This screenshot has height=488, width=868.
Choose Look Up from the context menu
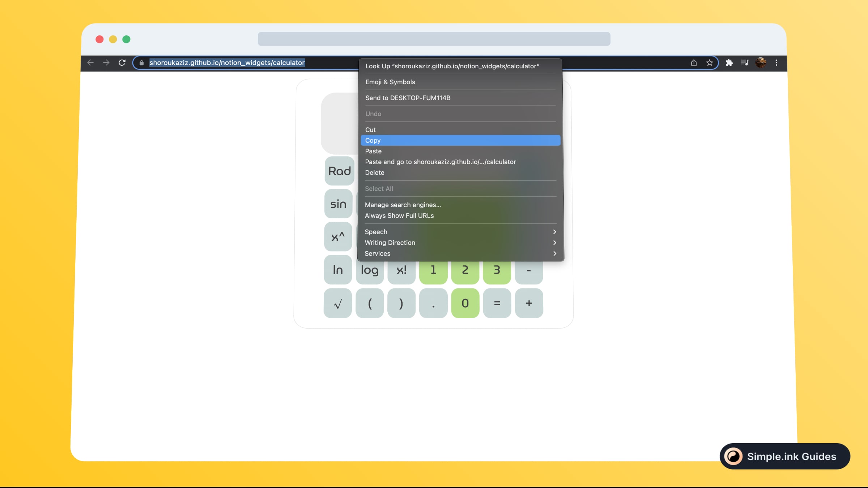coord(460,66)
